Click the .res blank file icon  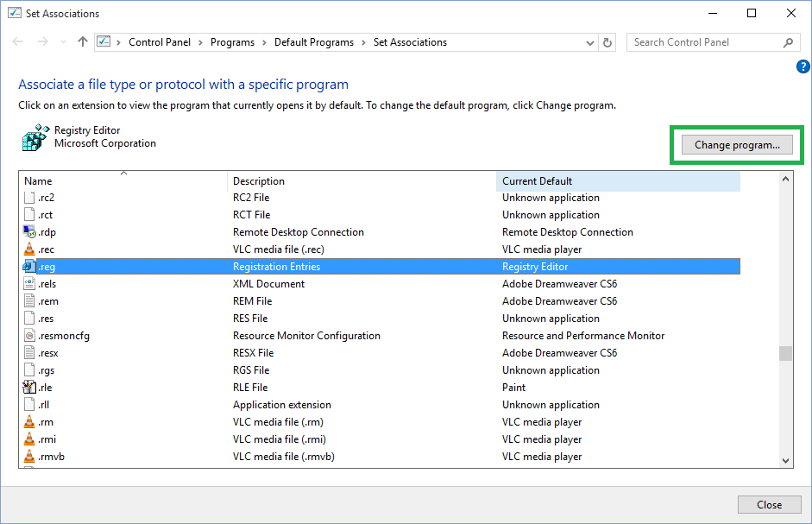click(29, 319)
